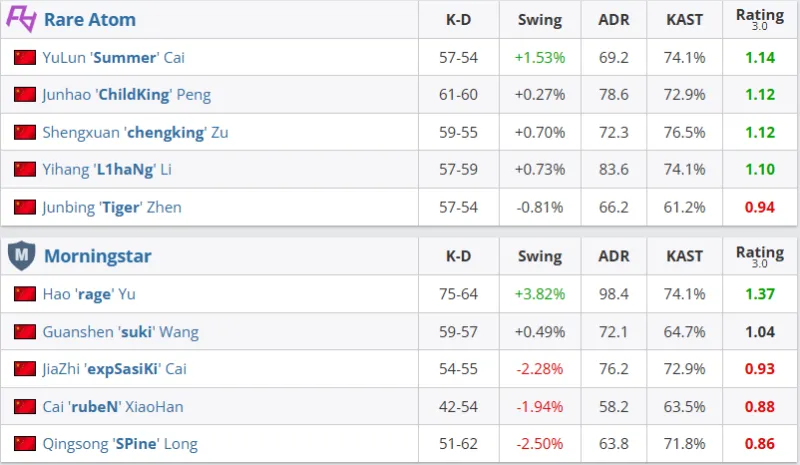Sort Morningstar table by ADR

tap(613, 257)
